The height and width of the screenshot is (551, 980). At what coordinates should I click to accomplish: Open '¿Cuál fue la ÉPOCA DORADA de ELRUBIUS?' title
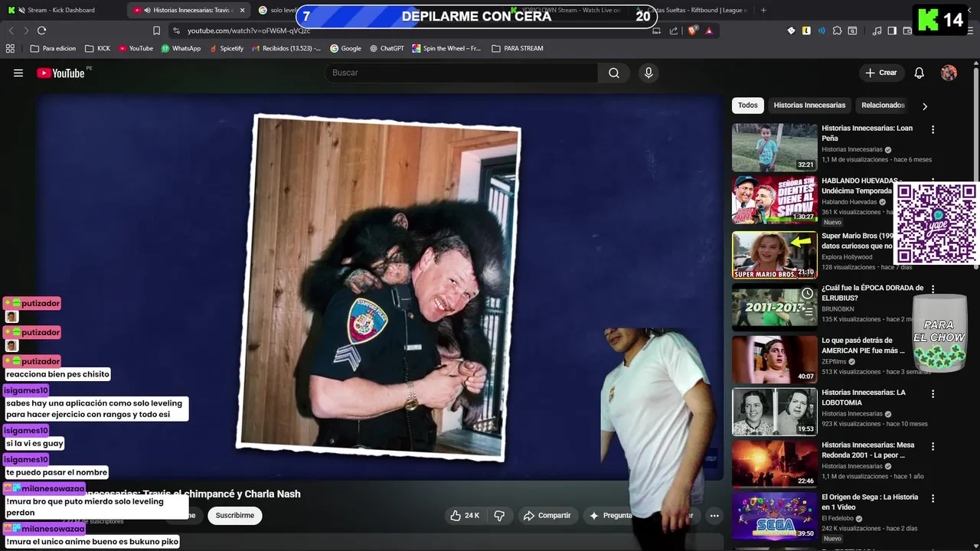872,292
